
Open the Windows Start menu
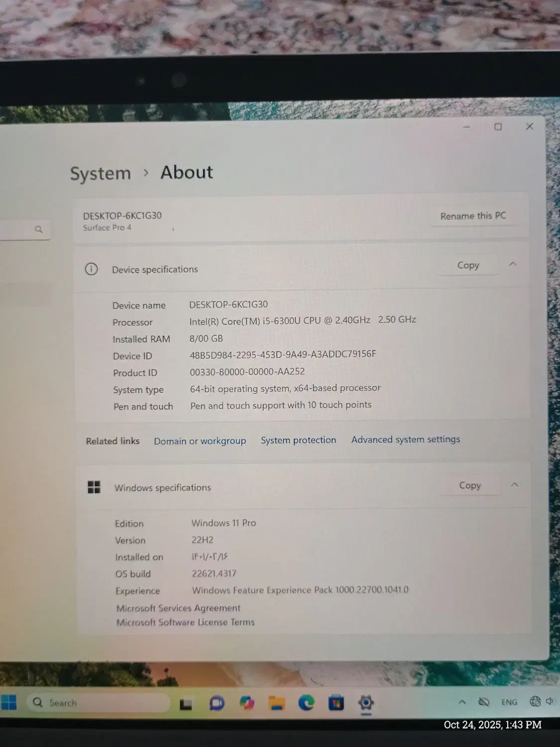(x=8, y=703)
